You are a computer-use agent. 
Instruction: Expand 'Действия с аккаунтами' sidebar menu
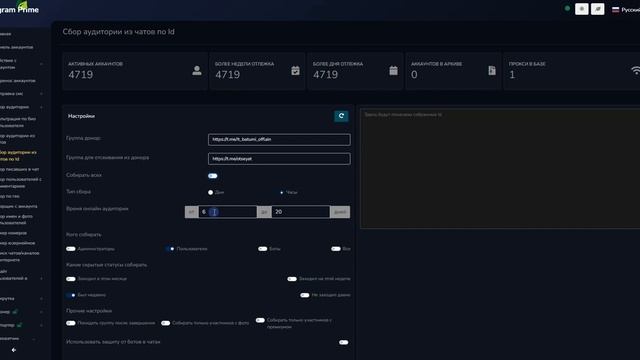[x=22, y=64]
